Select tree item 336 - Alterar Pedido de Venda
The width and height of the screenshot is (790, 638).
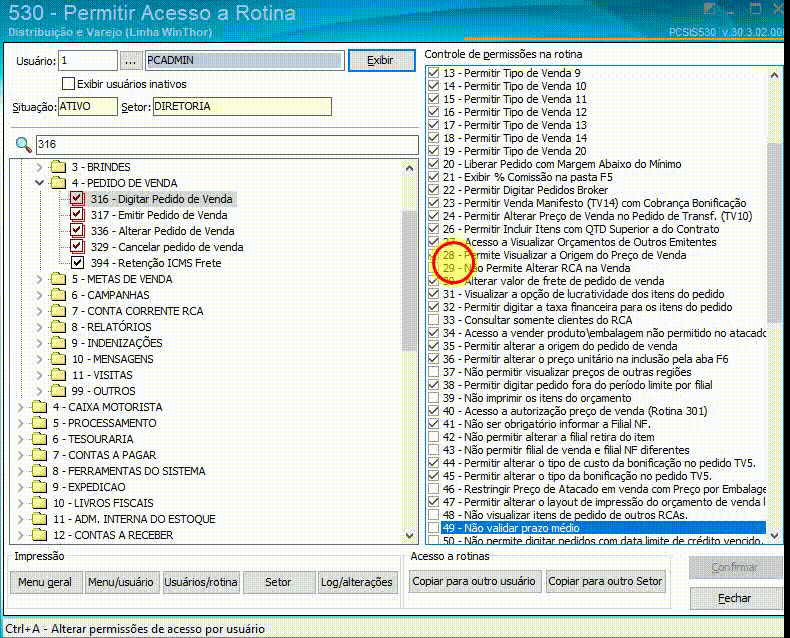coord(163,231)
